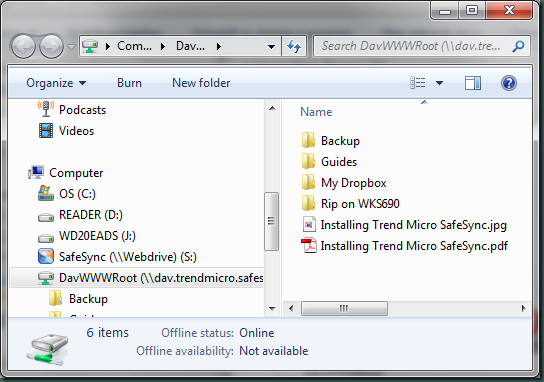Click the horizontal scrollbar thumb in file list
The height and width of the screenshot is (382, 544).
click(344, 308)
